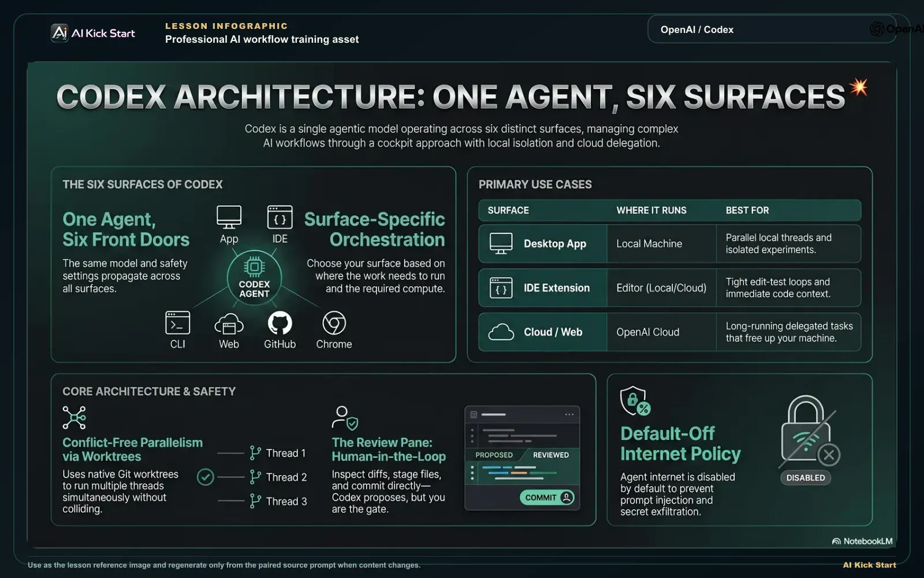
Task: Click the NotebookLM logo icon
Action: click(x=836, y=542)
